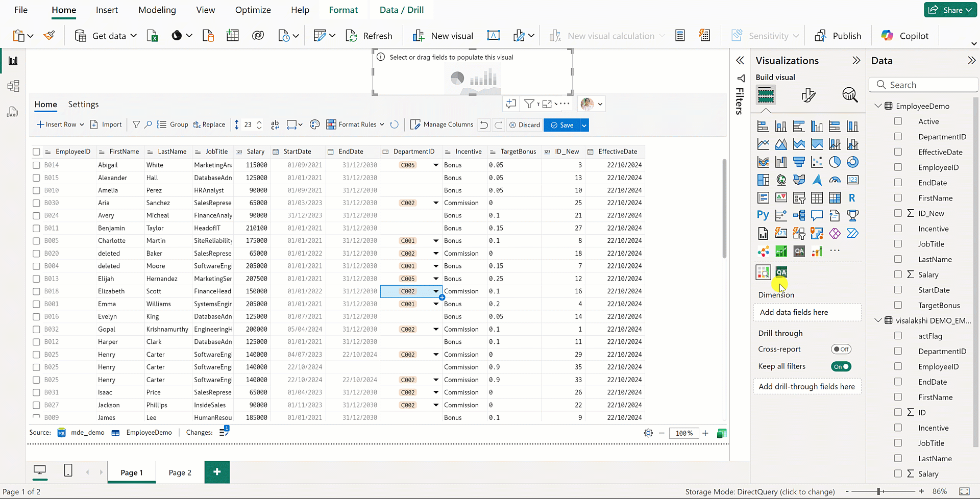Open the Modeling ribbon tab
The image size is (980, 499).
coord(157,10)
